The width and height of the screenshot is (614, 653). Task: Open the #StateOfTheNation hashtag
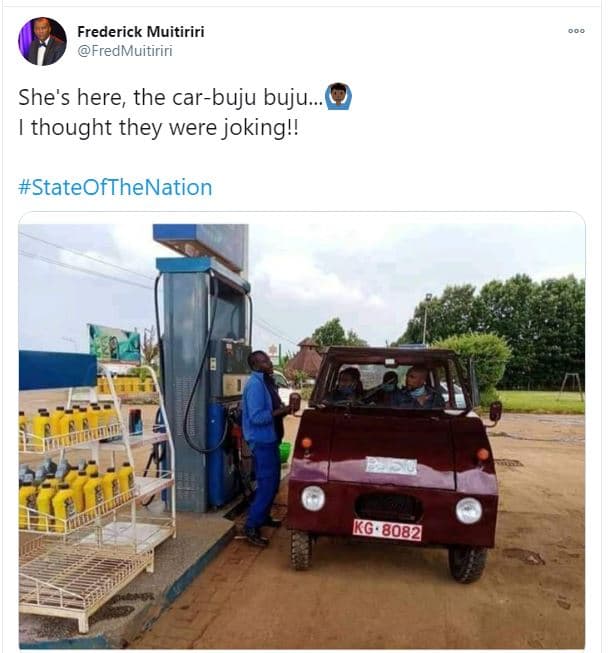pyautogui.click(x=115, y=187)
